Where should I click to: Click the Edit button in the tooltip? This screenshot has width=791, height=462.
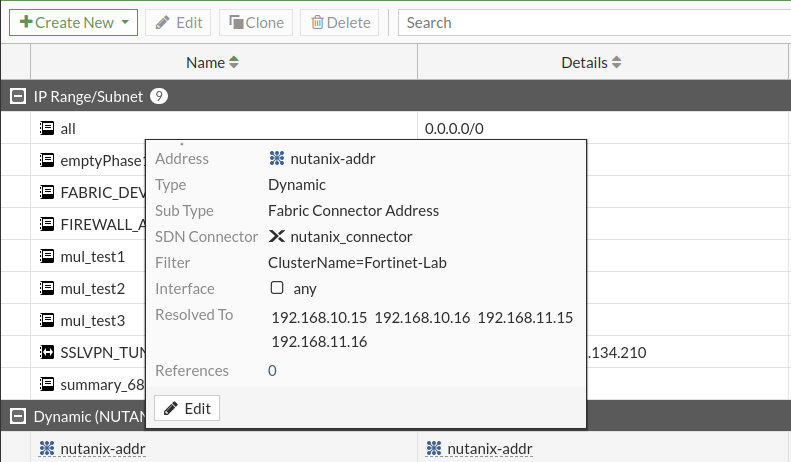pos(187,408)
